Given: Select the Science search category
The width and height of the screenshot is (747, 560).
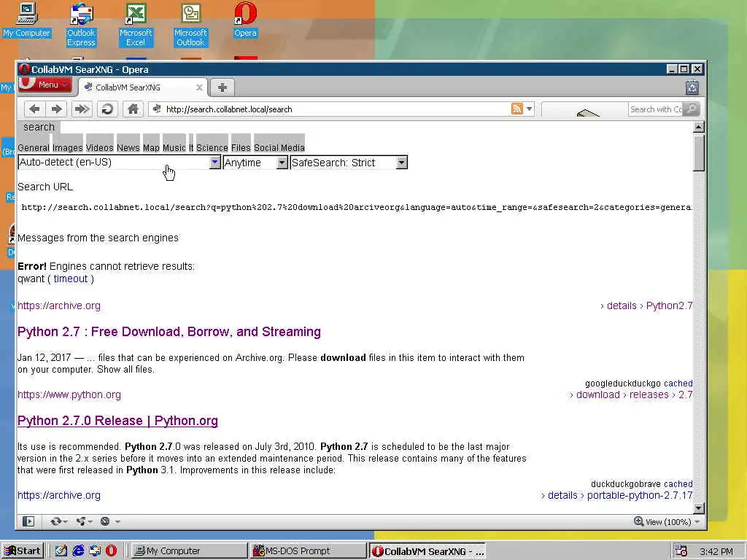Looking at the screenshot, I should point(212,147).
